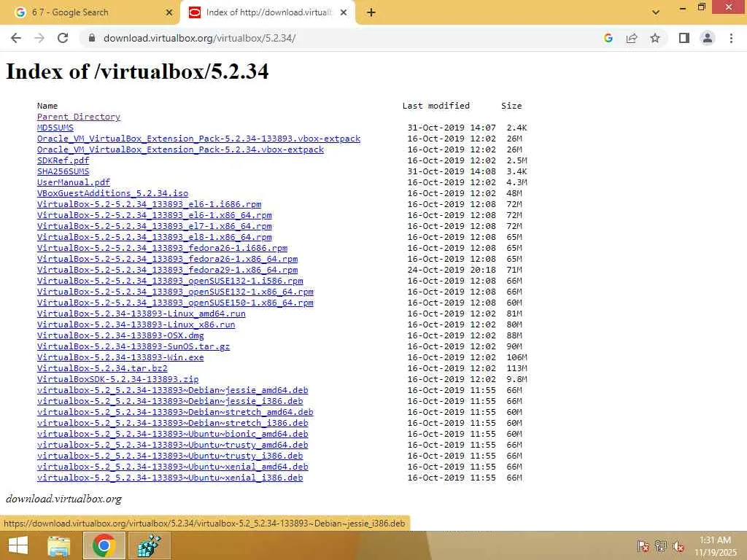Download Debian jessie_amd64.deb package
747x560 pixels.
[172, 391]
